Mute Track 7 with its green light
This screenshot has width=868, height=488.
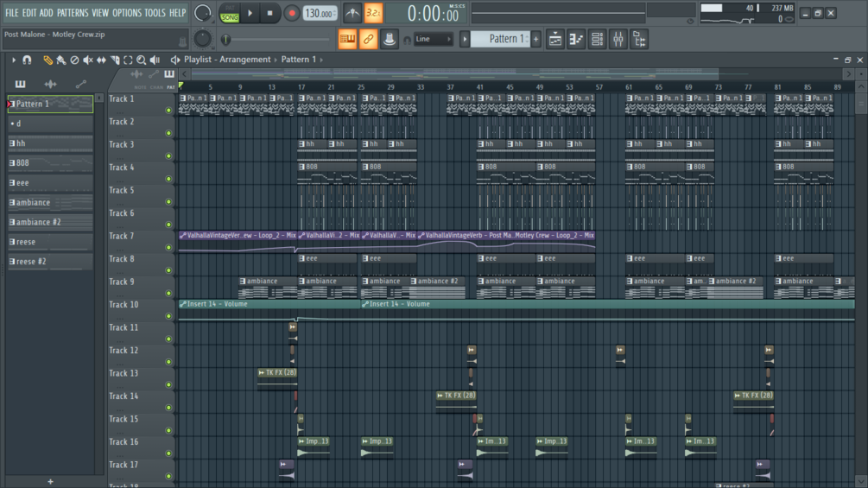(168, 247)
